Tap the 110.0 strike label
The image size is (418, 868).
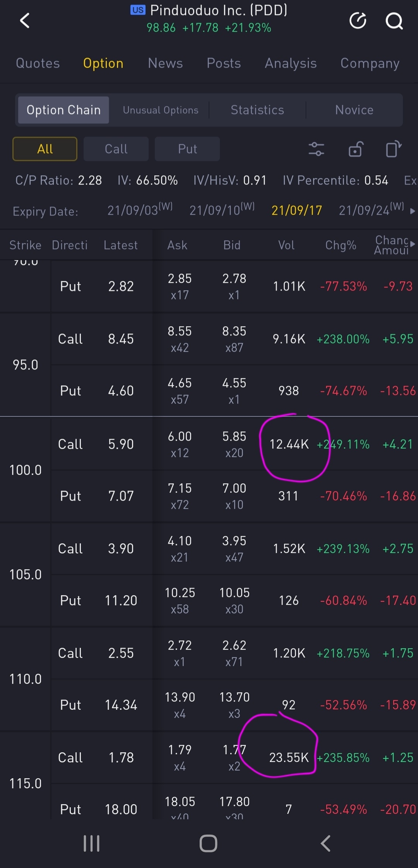click(x=26, y=679)
